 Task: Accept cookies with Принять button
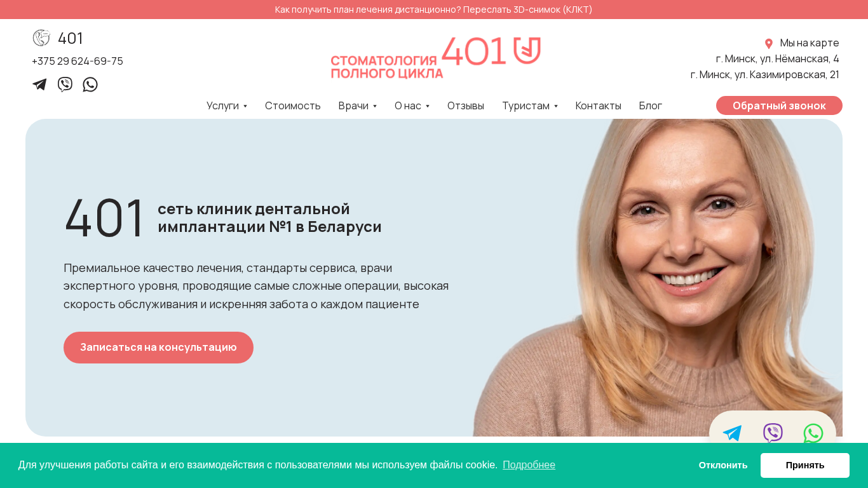(805, 465)
